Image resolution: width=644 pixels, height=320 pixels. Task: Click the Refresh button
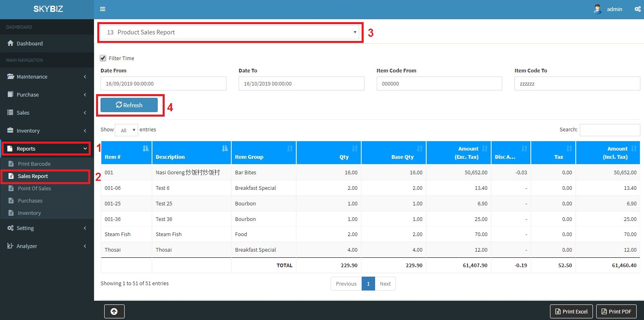(x=129, y=105)
